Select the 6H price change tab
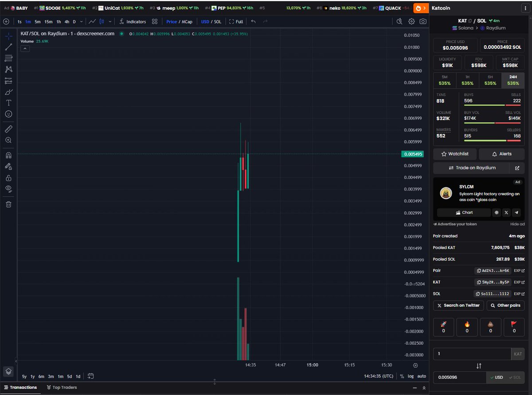The image size is (532, 395). coord(490,80)
